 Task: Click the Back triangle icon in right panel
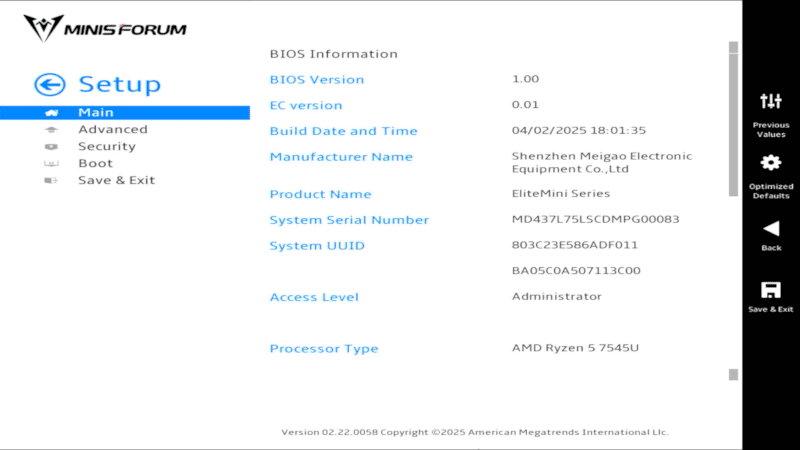pos(771,228)
